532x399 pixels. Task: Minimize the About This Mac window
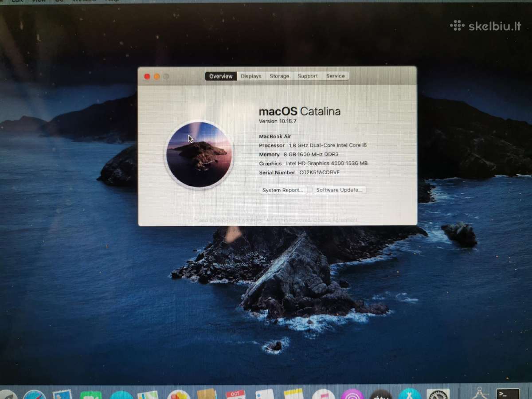[x=156, y=77]
